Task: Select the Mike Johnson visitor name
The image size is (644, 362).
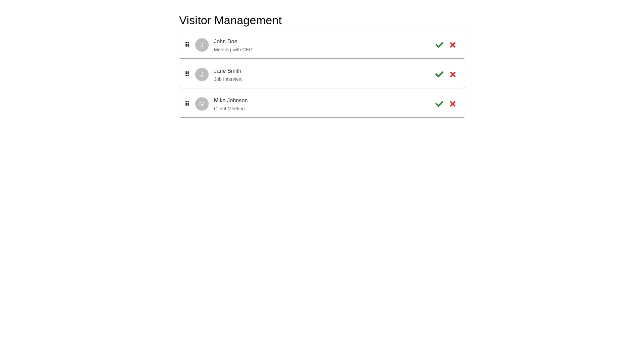Action: [x=231, y=101]
